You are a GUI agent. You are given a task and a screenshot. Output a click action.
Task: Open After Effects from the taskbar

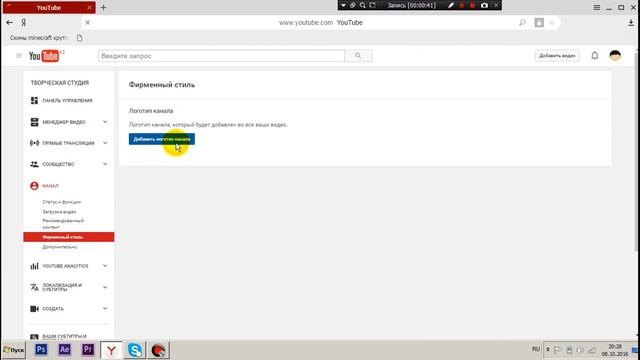tap(64, 350)
